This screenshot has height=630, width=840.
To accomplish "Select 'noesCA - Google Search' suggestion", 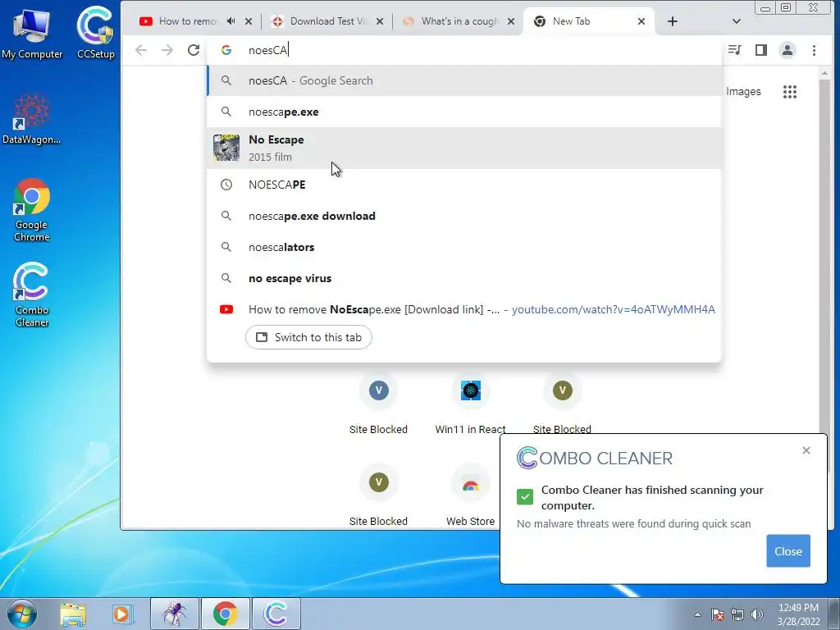I will coord(464,80).
